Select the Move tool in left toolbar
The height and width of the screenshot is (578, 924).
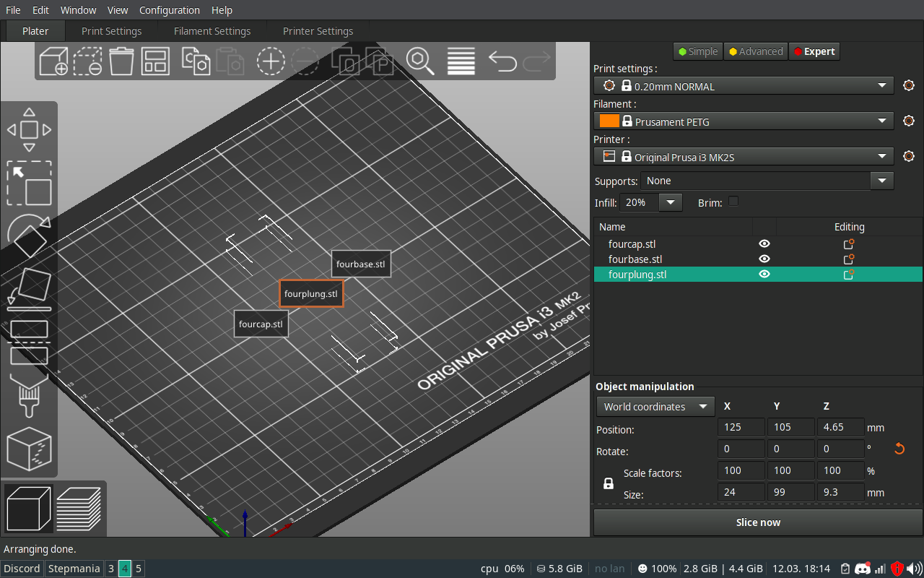(x=29, y=130)
